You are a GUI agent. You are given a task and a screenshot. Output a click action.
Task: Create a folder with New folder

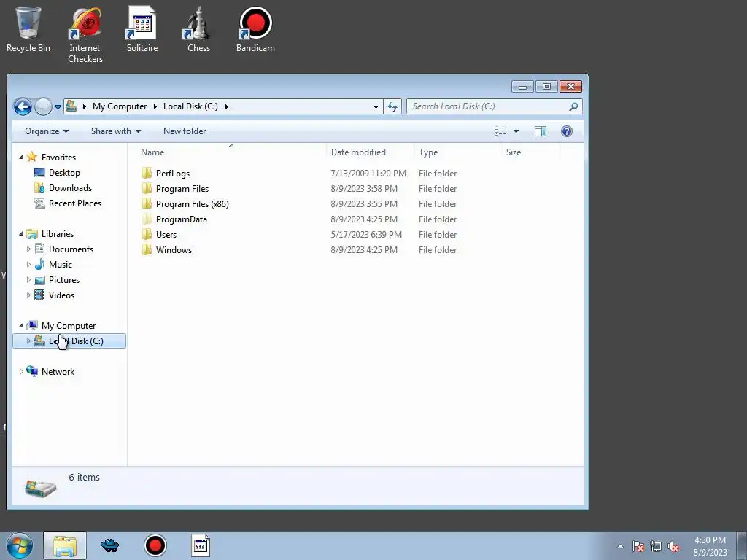[x=185, y=131]
